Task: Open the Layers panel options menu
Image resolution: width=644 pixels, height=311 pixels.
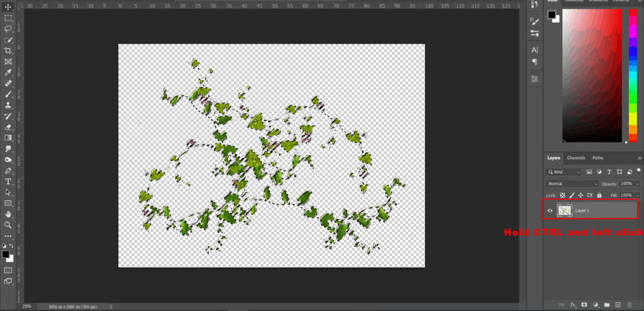Action: [x=640, y=158]
